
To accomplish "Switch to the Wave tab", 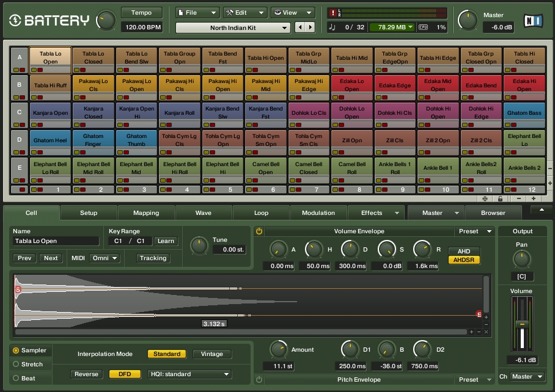I will tap(203, 212).
